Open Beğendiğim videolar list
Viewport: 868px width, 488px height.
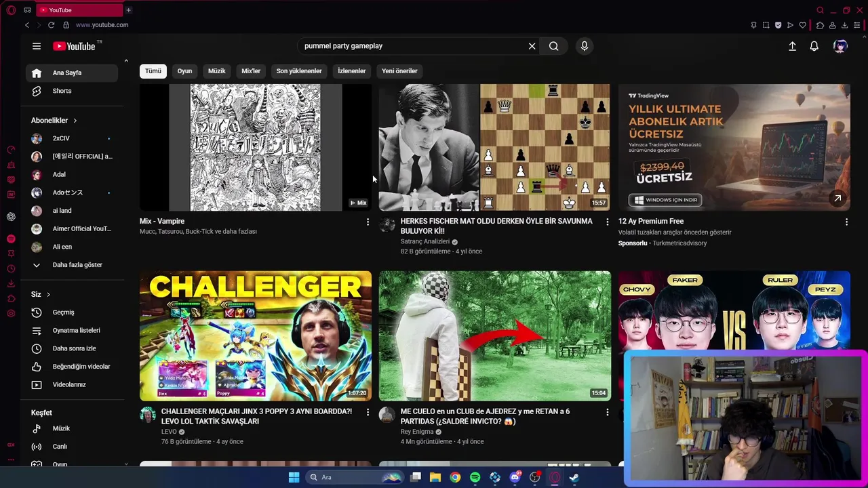(71, 367)
